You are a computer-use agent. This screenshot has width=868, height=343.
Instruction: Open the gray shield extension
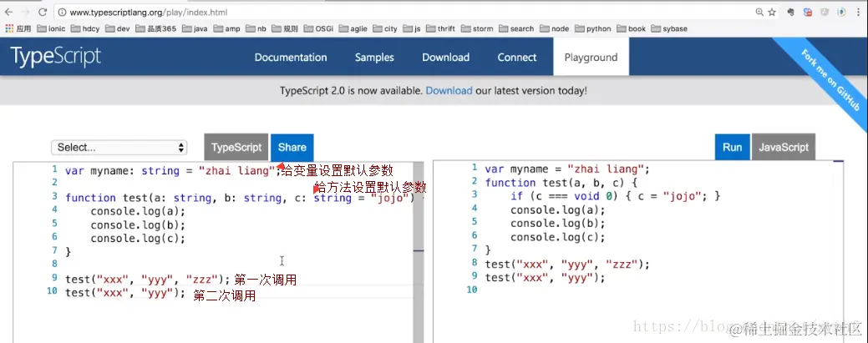[x=825, y=13]
